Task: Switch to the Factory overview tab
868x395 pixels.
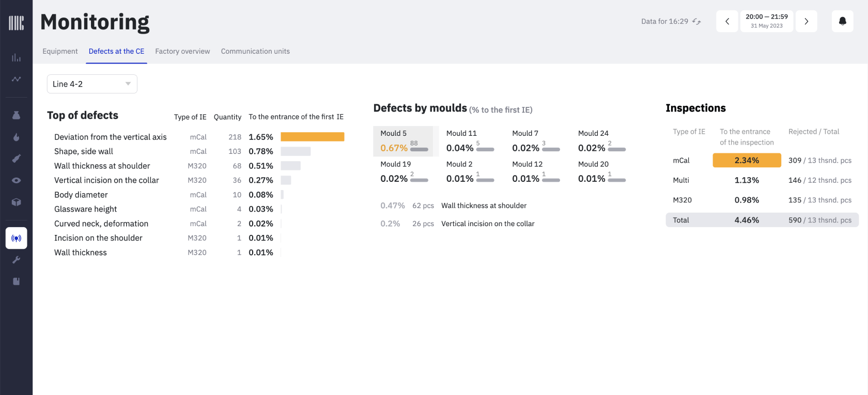Action: click(x=182, y=51)
